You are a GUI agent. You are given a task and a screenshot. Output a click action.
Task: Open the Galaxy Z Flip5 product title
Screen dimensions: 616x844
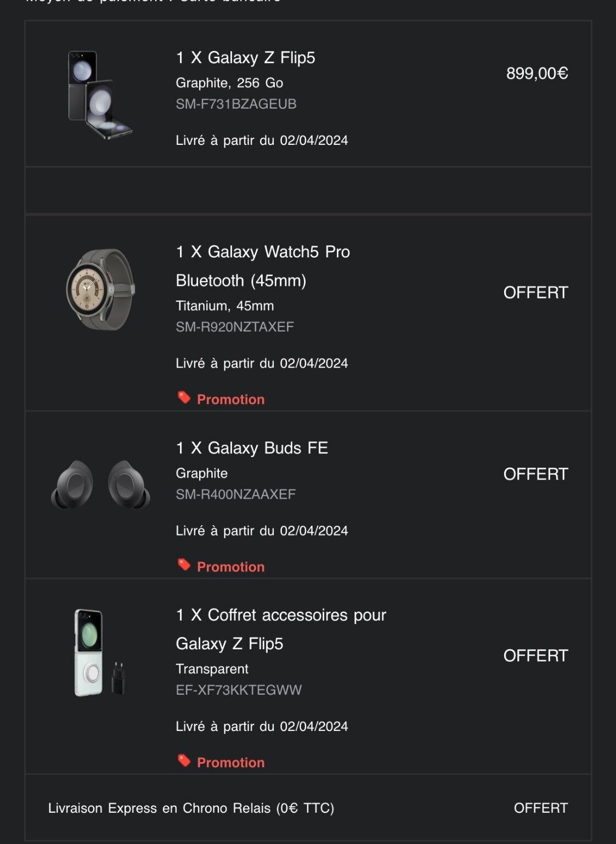pos(245,58)
